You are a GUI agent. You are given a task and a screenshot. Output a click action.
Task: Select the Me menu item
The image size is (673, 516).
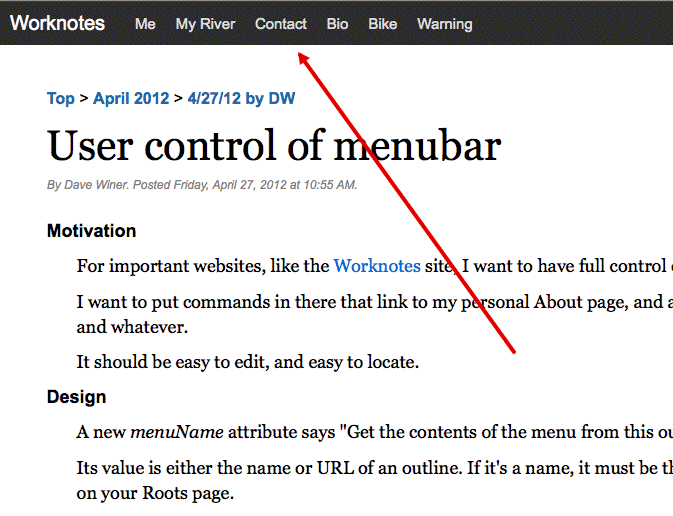(145, 24)
